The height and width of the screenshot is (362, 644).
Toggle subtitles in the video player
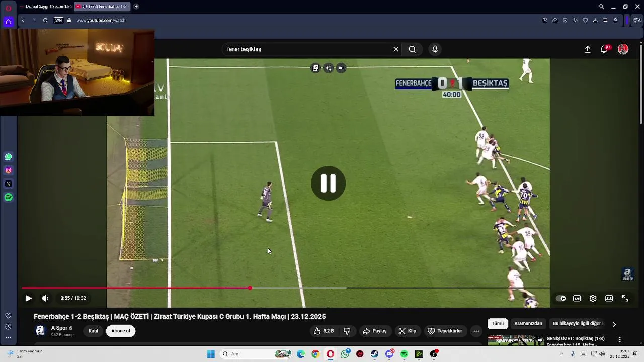point(577,298)
